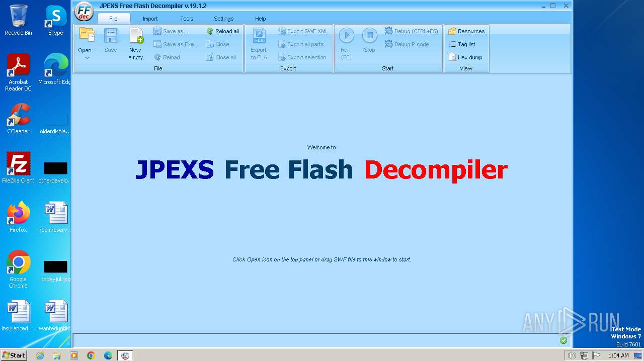Open Firefox desktop shortcut
The width and height of the screenshot is (644, 362).
tap(18, 217)
